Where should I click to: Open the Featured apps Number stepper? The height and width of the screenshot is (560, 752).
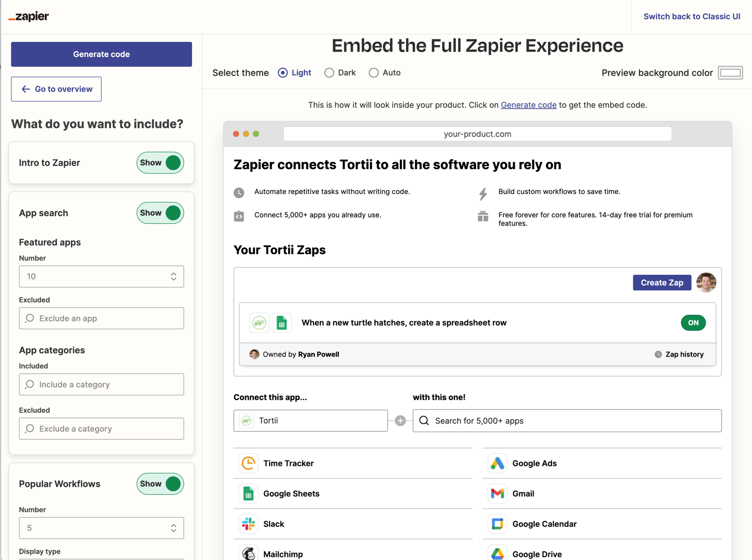(x=173, y=277)
